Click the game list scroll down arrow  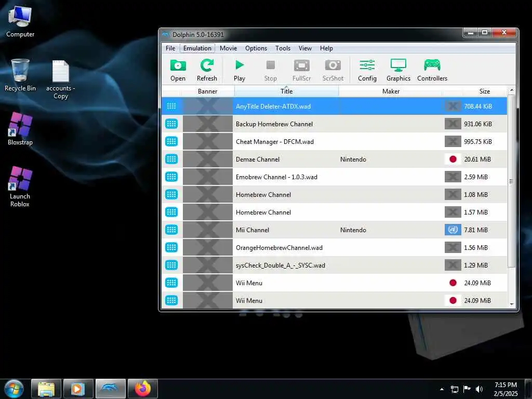point(512,304)
